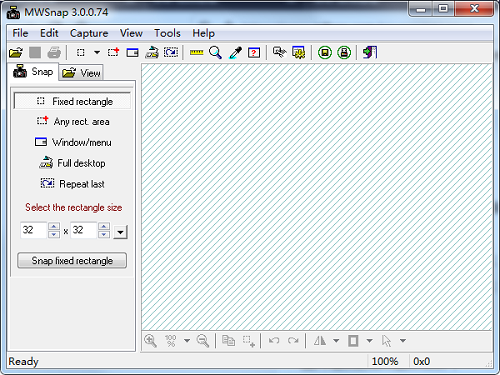
Task: Open the settings gear toolbar icon
Action: coord(298,53)
